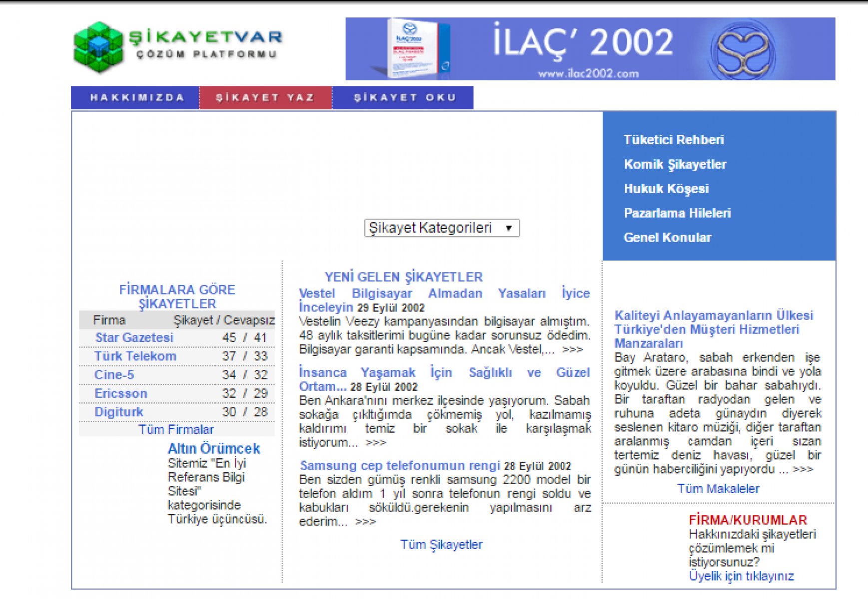
Task: Expand the Şikayet Kategorileri dropdown
Action: pos(441,228)
